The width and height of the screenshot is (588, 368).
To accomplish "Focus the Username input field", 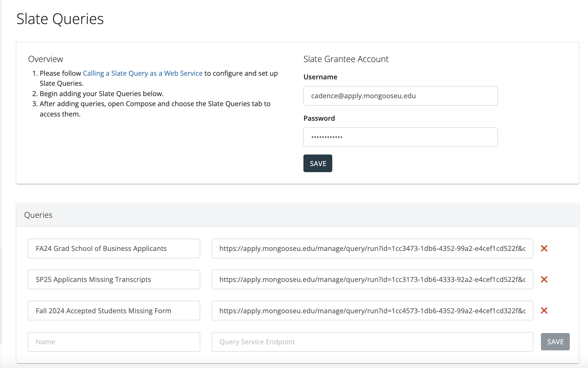I will (x=400, y=96).
